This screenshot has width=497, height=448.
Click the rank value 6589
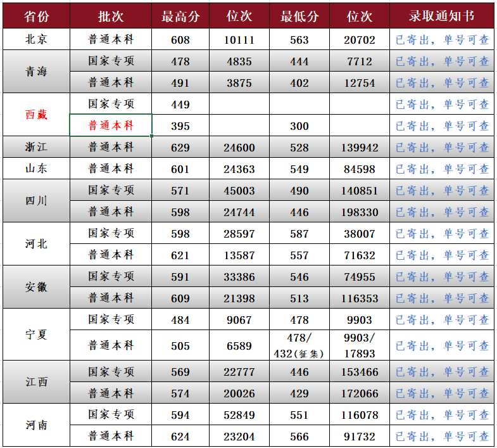click(239, 346)
